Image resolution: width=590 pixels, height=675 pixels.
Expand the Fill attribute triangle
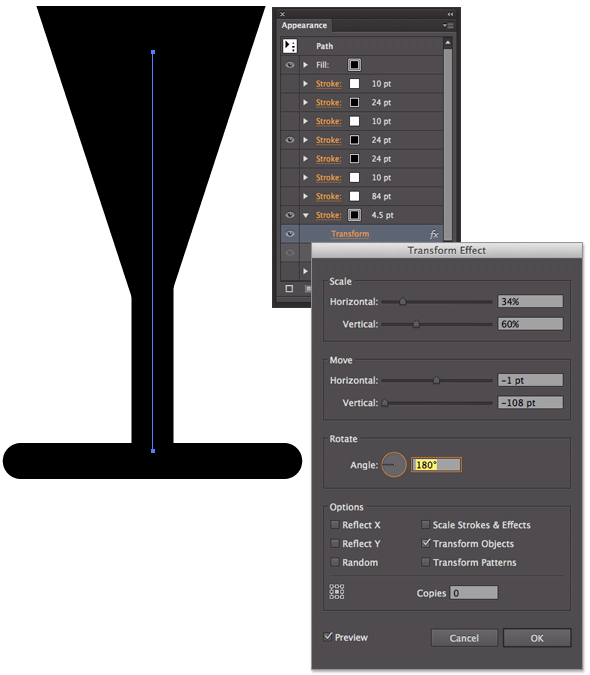click(306, 65)
